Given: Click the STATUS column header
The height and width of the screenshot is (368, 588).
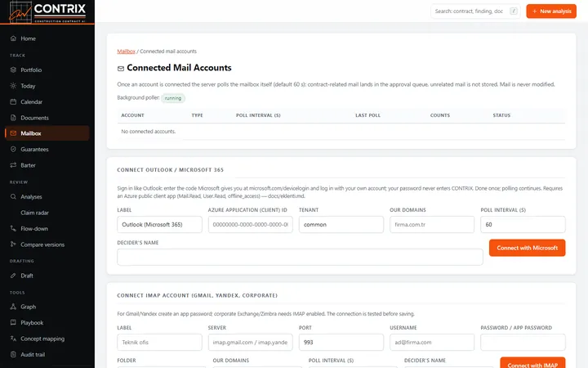Looking at the screenshot, I should click(501, 115).
